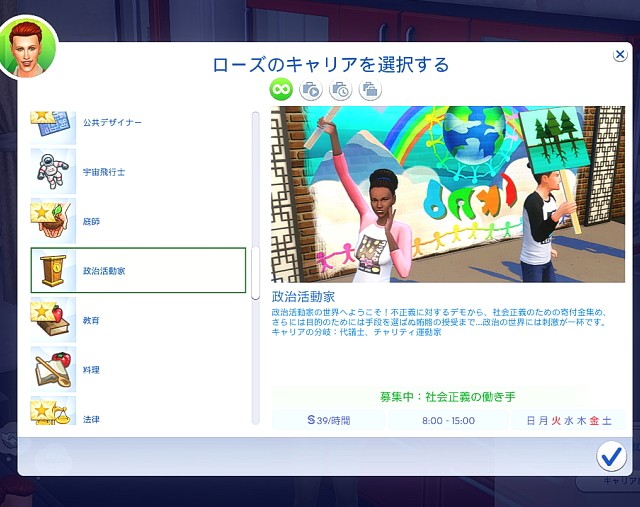Choose the 公共デザイナー career row
Viewport: 640px width, 507px height.
coord(138,126)
